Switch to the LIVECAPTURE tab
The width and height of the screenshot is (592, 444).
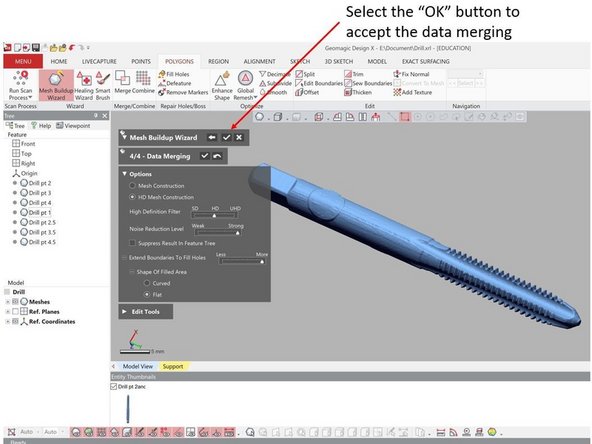[99, 61]
